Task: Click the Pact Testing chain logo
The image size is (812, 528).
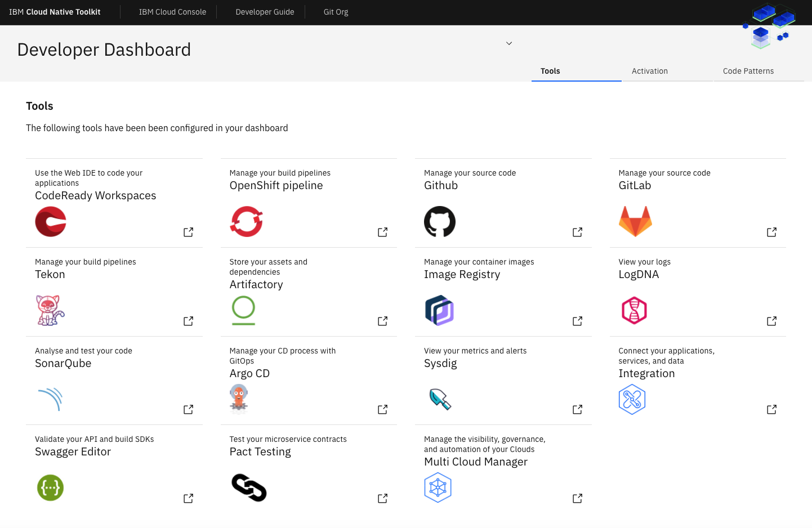Action: 249,487
